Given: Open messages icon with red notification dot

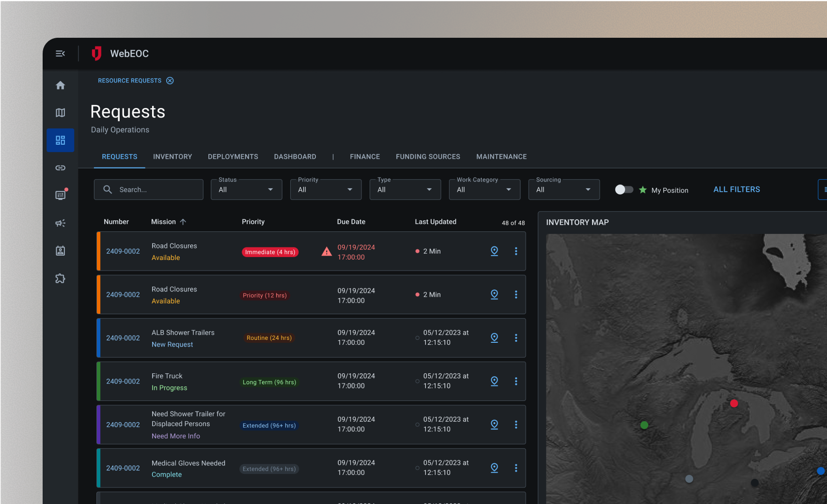Looking at the screenshot, I should click(61, 195).
